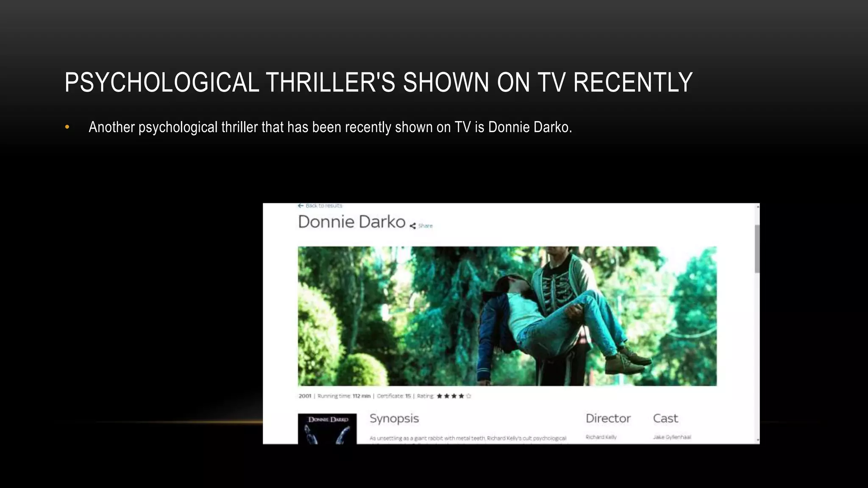Click the Cast heading
The width and height of the screenshot is (868, 488).
pyautogui.click(x=665, y=419)
